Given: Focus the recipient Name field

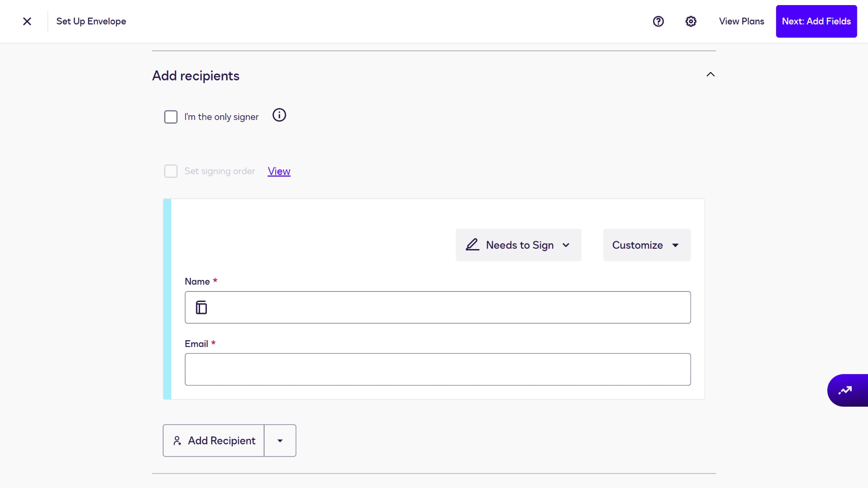Looking at the screenshot, I should (438, 307).
